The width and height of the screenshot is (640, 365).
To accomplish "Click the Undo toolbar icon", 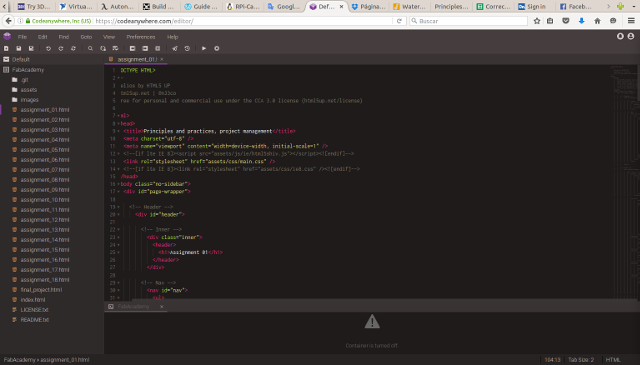I will point(48,48).
